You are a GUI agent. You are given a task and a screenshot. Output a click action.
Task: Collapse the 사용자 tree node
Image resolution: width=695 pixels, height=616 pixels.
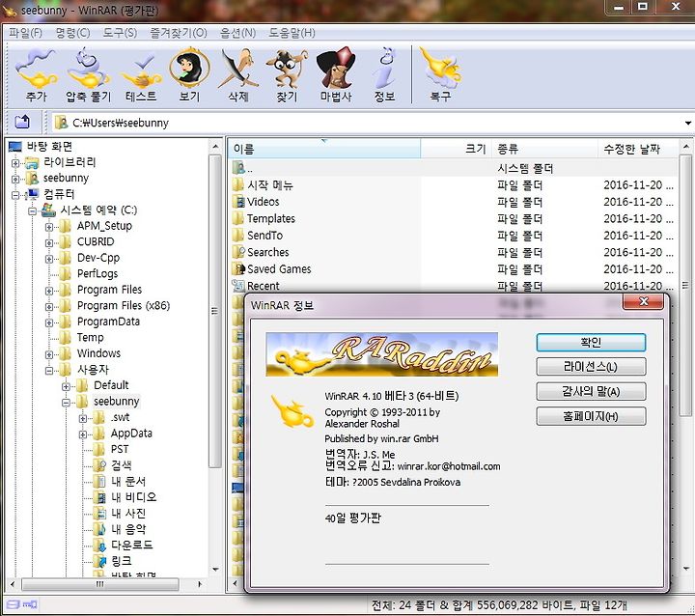[49, 371]
